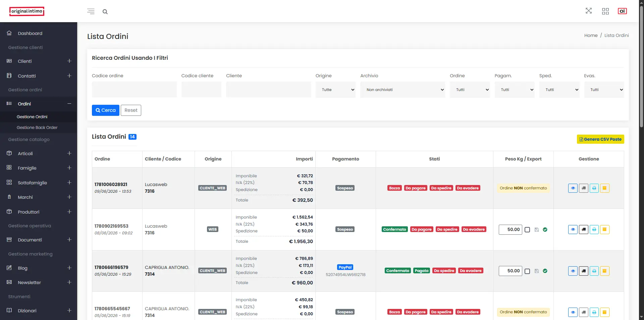
Task: Click the Codice ordine input field
Action: pyautogui.click(x=134, y=90)
